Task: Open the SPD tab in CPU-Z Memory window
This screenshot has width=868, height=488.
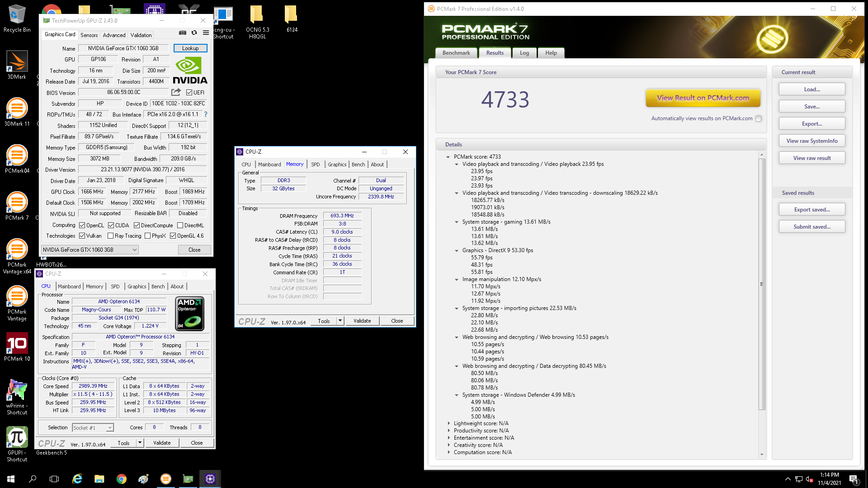Action: click(316, 164)
